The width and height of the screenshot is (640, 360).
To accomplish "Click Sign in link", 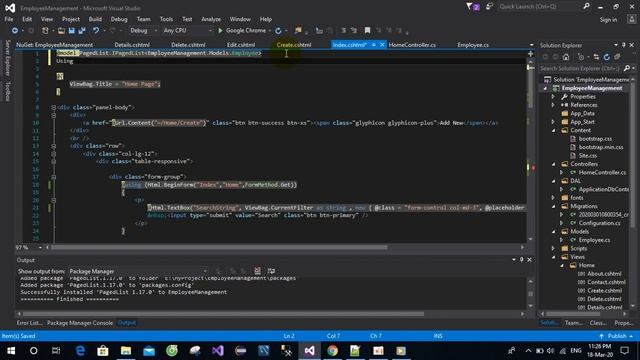I will click(x=608, y=20).
